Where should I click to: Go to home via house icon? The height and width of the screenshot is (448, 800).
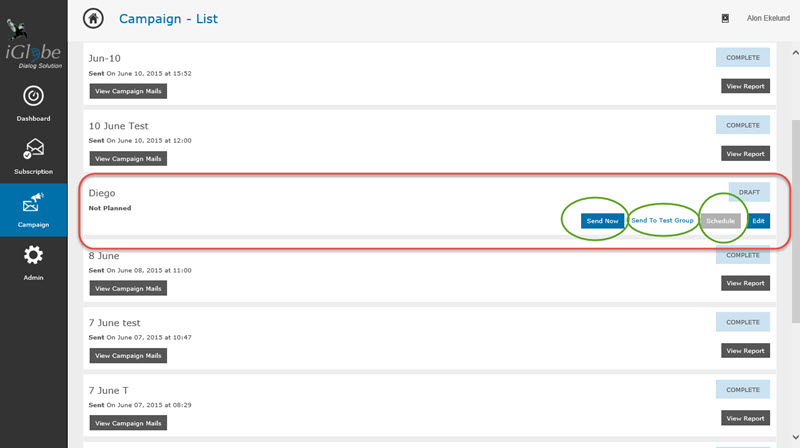(93, 19)
